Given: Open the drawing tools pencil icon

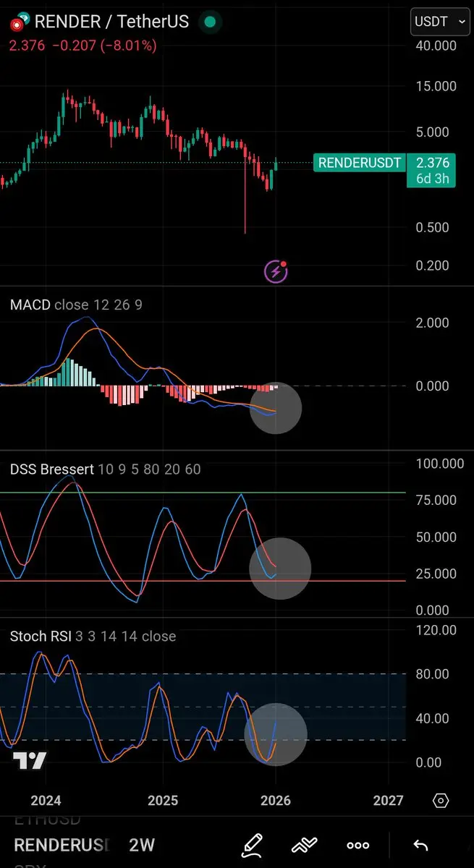Looking at the screenshot, I should pos(252,844).
